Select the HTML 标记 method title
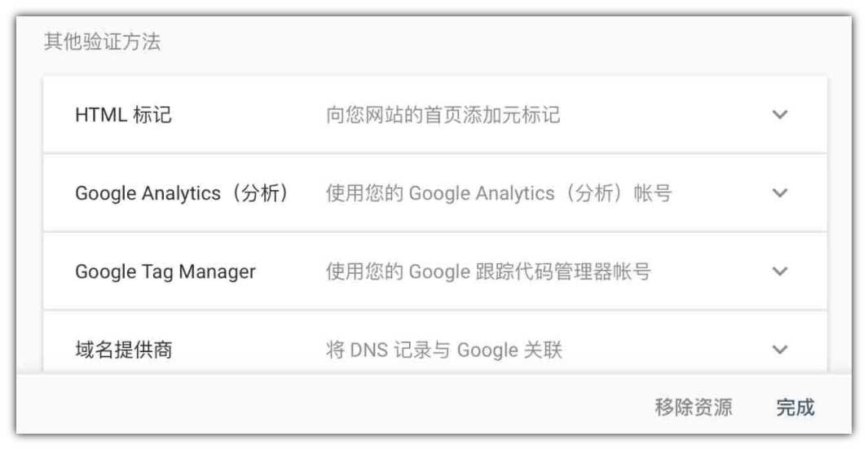This screenshot has height=450, width=868. (123, 115)
